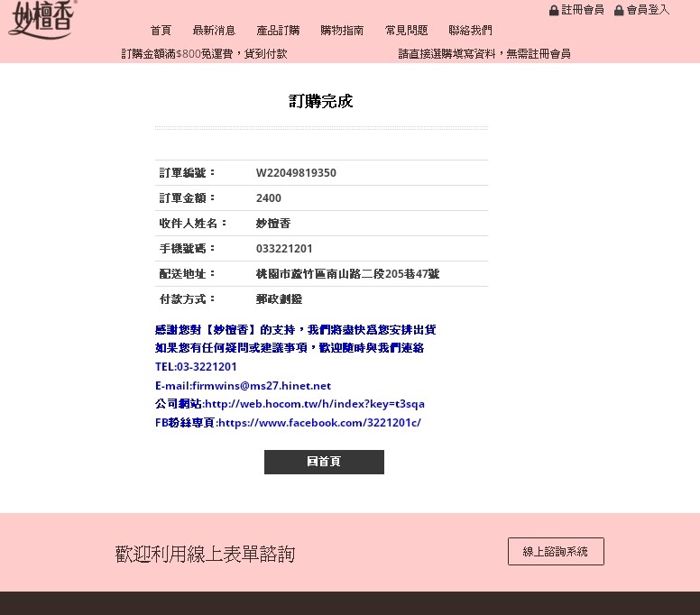Click the order number W22049819350
Screen dimensions: 700x615
click(296, 173)
